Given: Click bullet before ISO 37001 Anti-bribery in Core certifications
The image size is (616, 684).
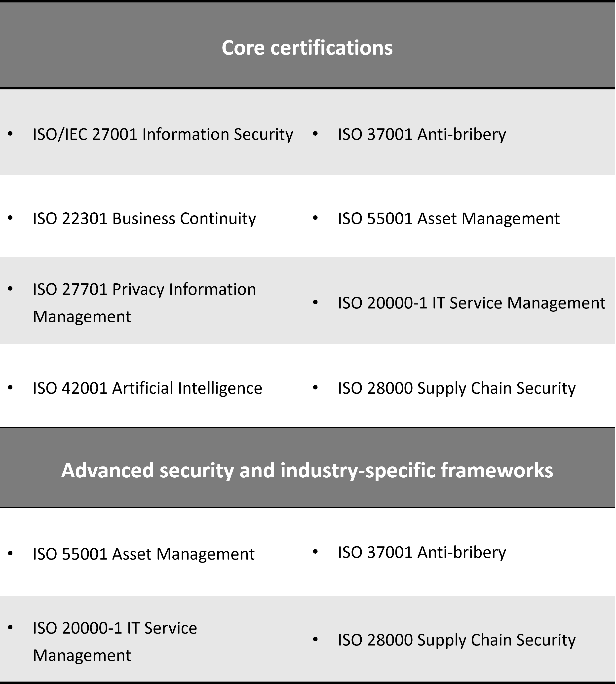Looking at the screenshot, I should (x=315, y=134).
